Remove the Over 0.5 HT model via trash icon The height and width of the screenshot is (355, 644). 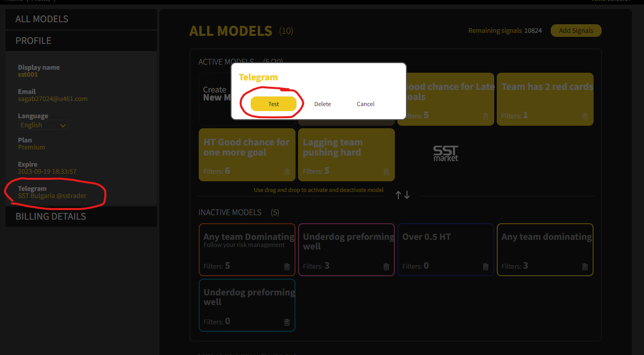click(x=485, y=267)
